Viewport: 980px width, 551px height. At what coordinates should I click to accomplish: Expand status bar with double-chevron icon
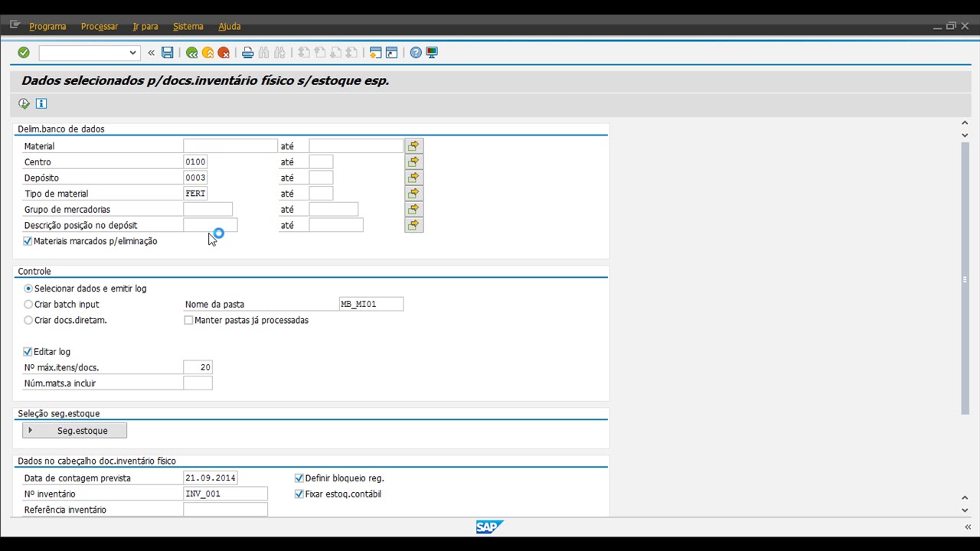click(x=968, y=527)
